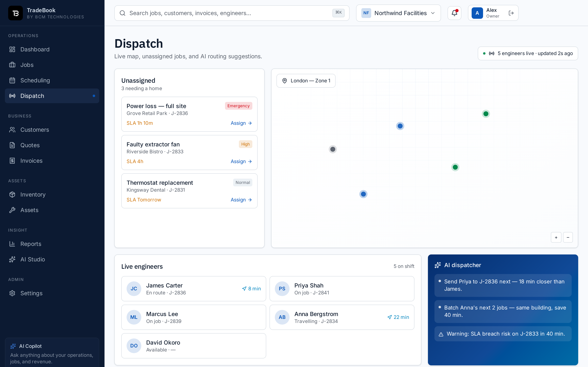Open the notifications bell
588x367 pixels.
click(454, 13)
